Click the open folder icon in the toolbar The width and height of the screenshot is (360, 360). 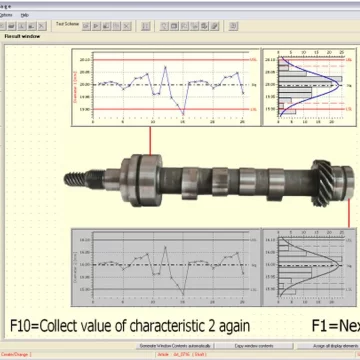pos(12,26)
